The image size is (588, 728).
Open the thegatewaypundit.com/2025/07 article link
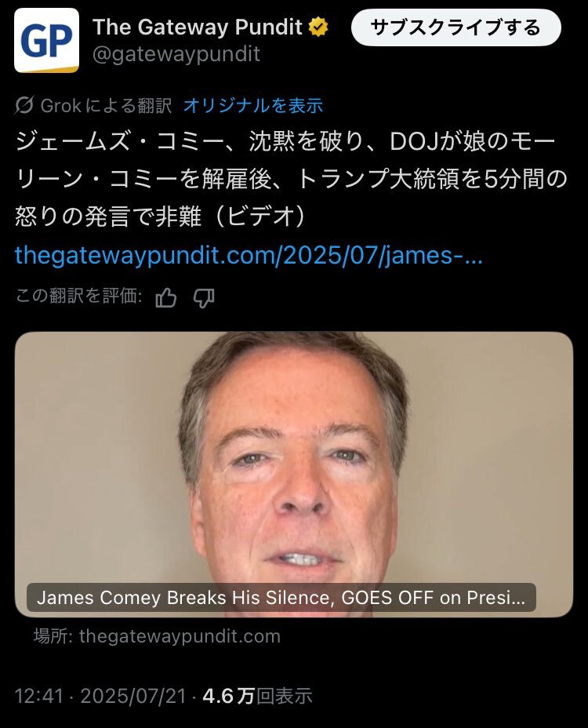[x=249, y=255]
